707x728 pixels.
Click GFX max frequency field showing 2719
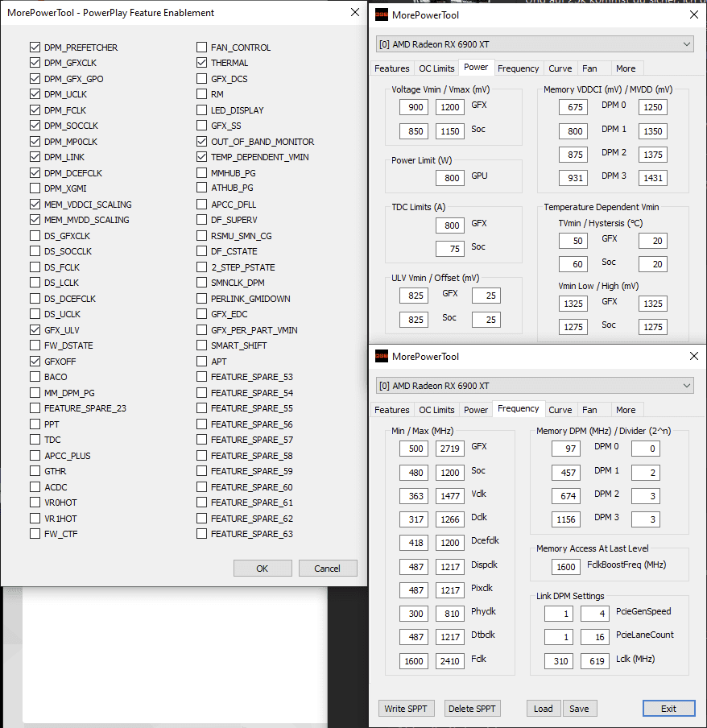coord(450,449)
